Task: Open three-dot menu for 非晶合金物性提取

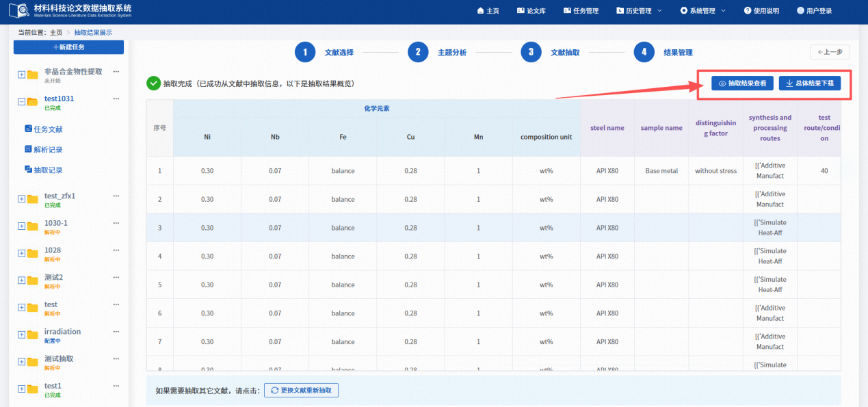Action: 116,72
